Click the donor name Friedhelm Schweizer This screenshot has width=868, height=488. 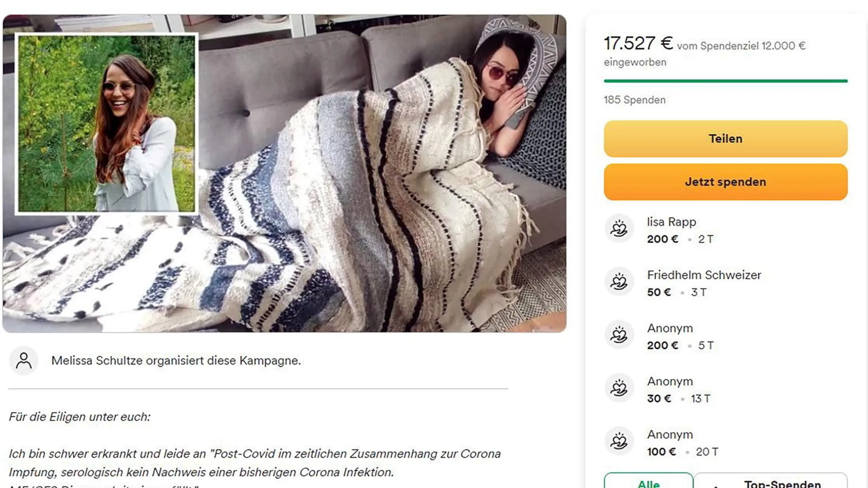pyautogui.click(x=704, y=275)
